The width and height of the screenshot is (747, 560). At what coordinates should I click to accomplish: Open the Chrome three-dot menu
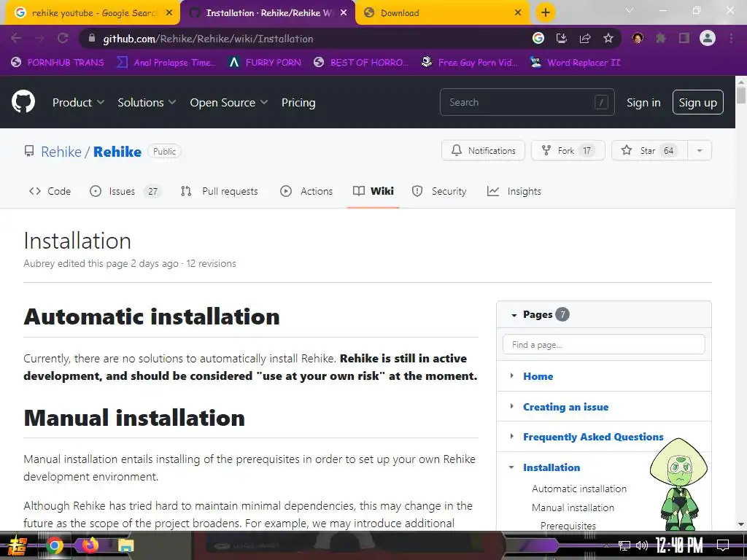[731, 39]
